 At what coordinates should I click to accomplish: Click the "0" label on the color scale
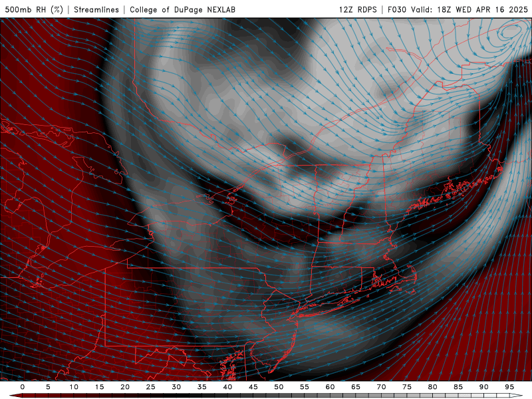coord(23,387)
